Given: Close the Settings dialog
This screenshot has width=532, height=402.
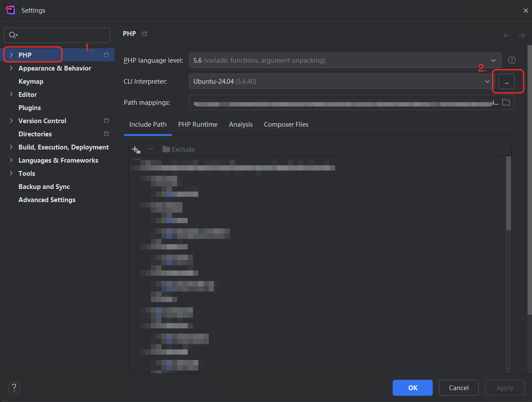Looking at the screenshot, I should (x=525, y=11).
